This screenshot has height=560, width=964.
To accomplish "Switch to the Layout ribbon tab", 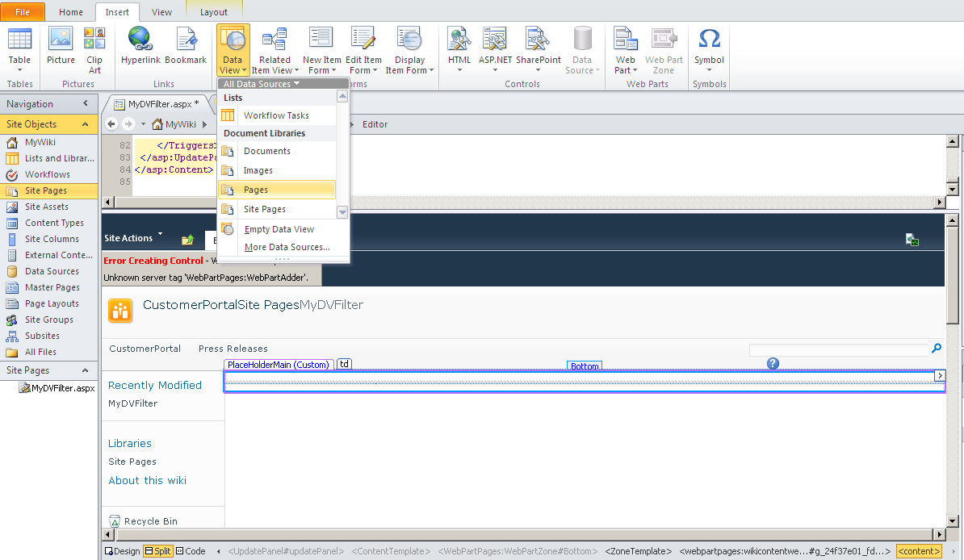I will pyautogui.click(x=213, y=11).
